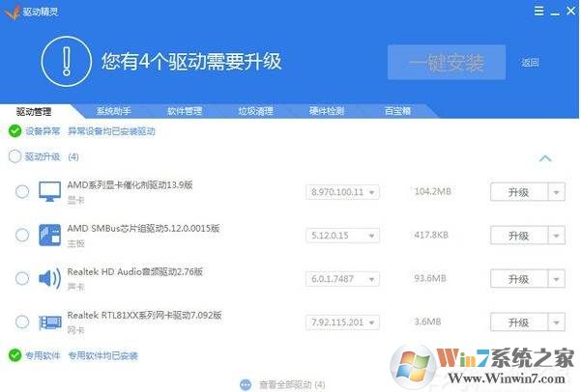Upgrade the Realtek HD Audio driver
Screen dimensions: 581x392
(519, 279)
